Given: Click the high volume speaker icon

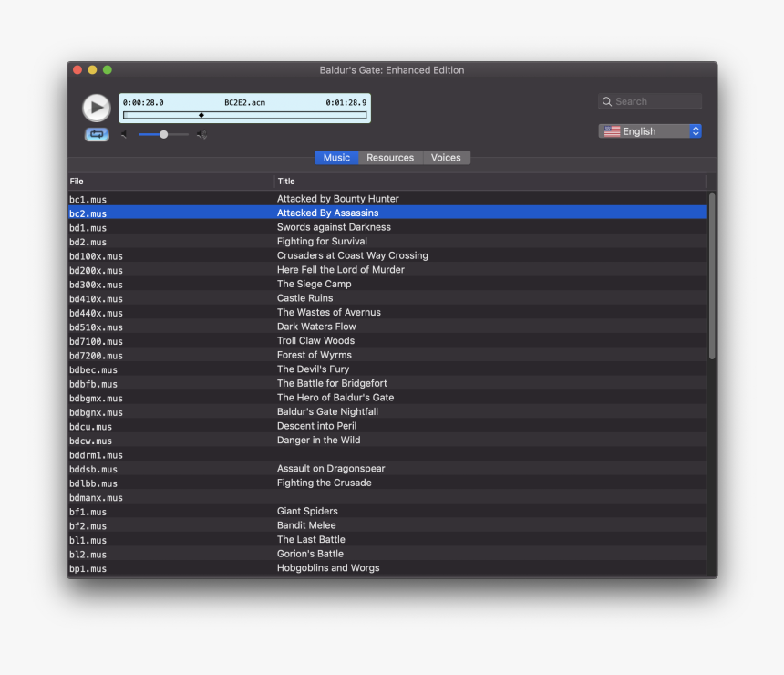Looking at the screenshot, I should click(201, 134).
